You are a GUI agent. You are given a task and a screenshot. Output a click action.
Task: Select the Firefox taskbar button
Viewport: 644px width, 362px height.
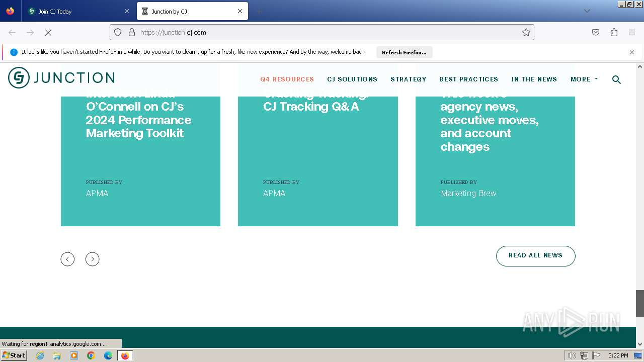coord(125,355)
